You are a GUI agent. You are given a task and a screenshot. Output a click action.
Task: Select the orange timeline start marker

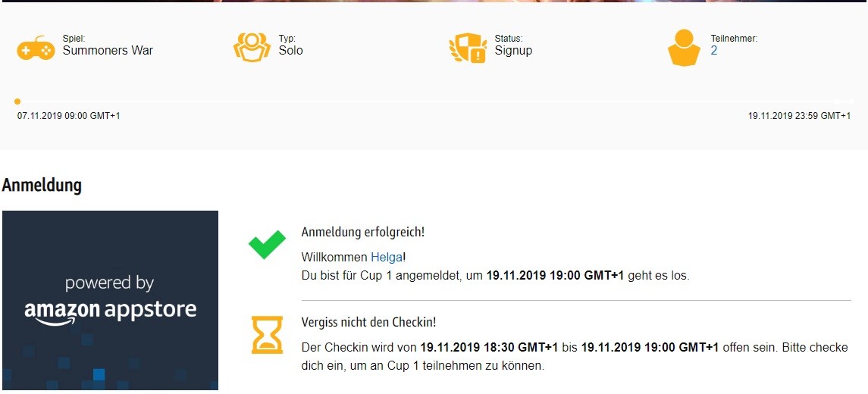[x=17, y=102]
